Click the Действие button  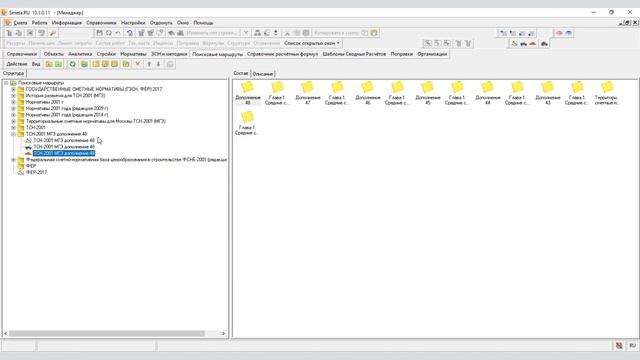tap(17, 64)
